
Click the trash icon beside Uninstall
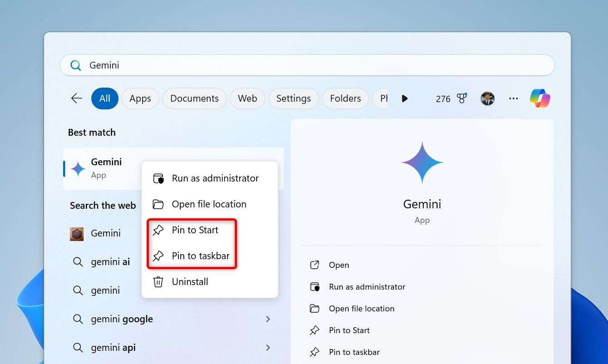coord(158,282)
